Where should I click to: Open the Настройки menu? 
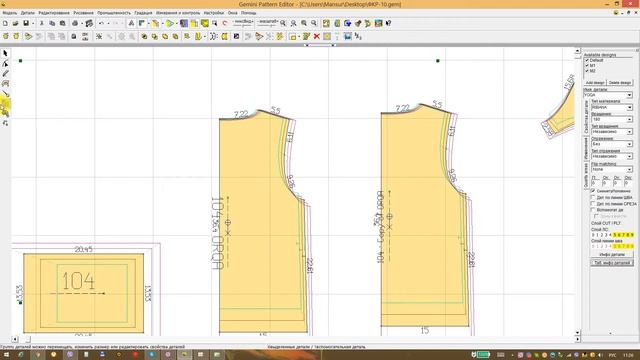point(214,13)
